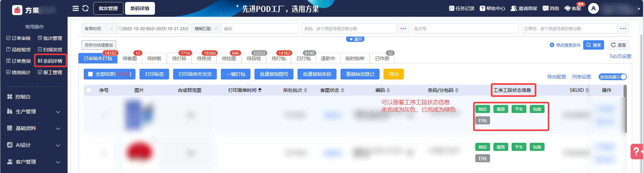This screenshot has width=644, height=173.
Task: Click the 批次号 input field
Action: pyautogui.click(x=465, y=29)
